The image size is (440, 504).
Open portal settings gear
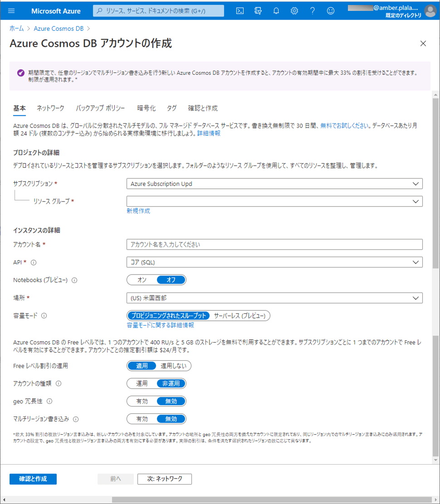pos(294,11)
